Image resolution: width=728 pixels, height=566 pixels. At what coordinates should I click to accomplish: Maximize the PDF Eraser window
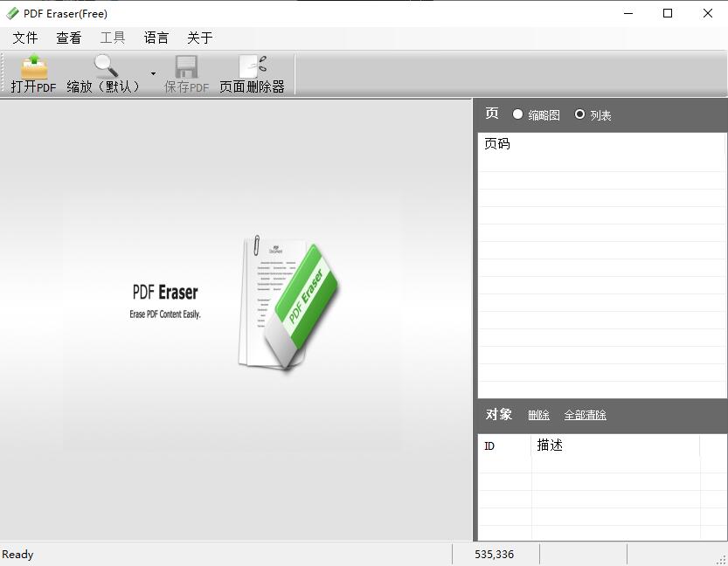coord(668,13)
